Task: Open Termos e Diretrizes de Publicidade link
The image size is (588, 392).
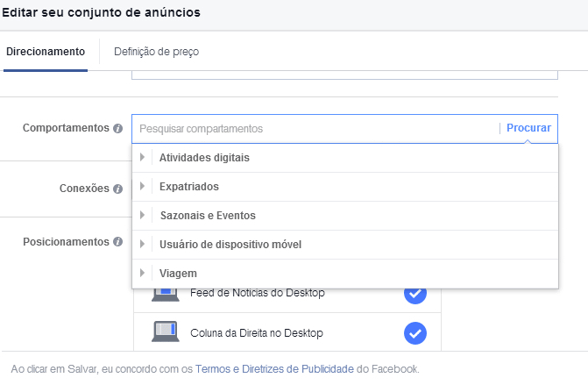Action: 273,368
